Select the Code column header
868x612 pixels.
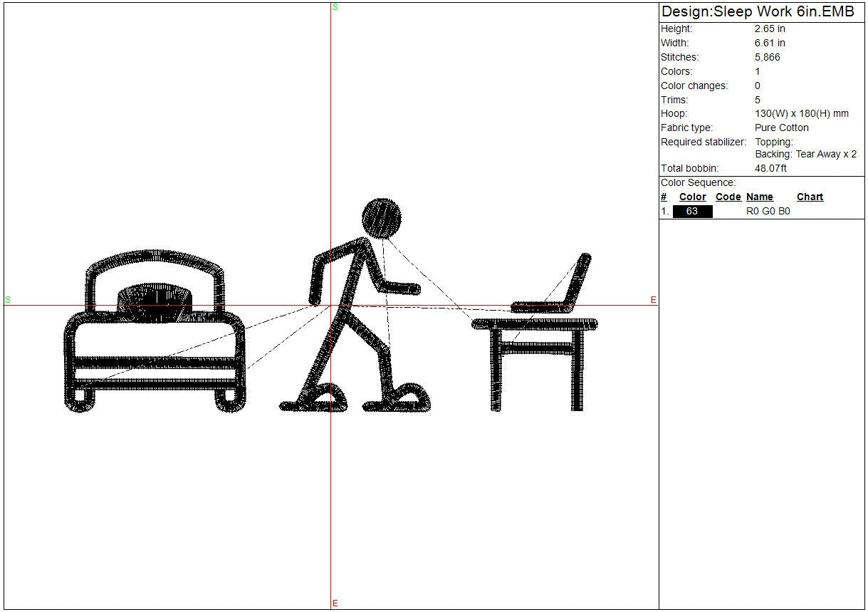[x=728, y=197]
